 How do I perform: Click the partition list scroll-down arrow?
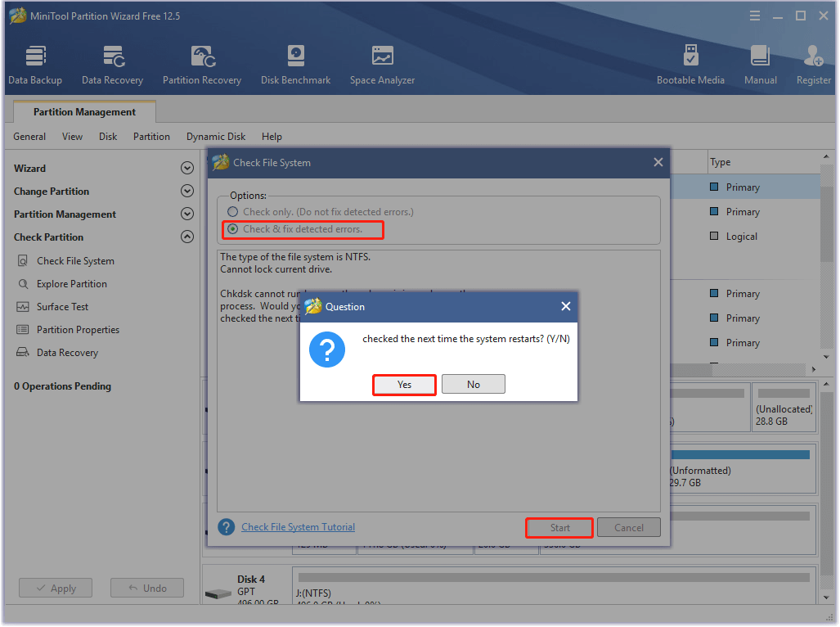[x=826, y=357]
